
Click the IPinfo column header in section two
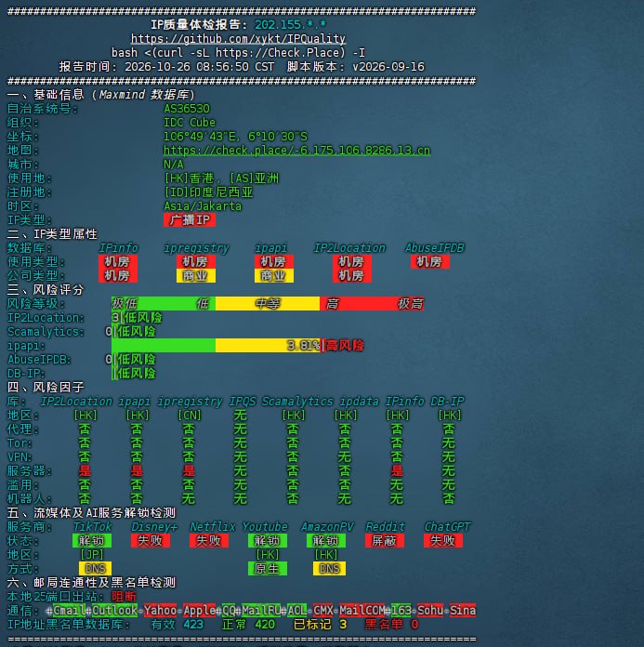coord(118,248)
